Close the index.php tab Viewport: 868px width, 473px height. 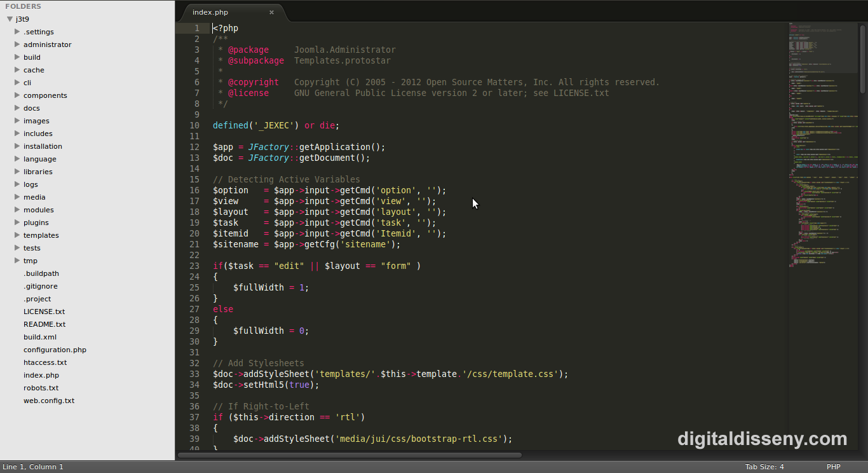pyautogui.click(x=271, y=12)
